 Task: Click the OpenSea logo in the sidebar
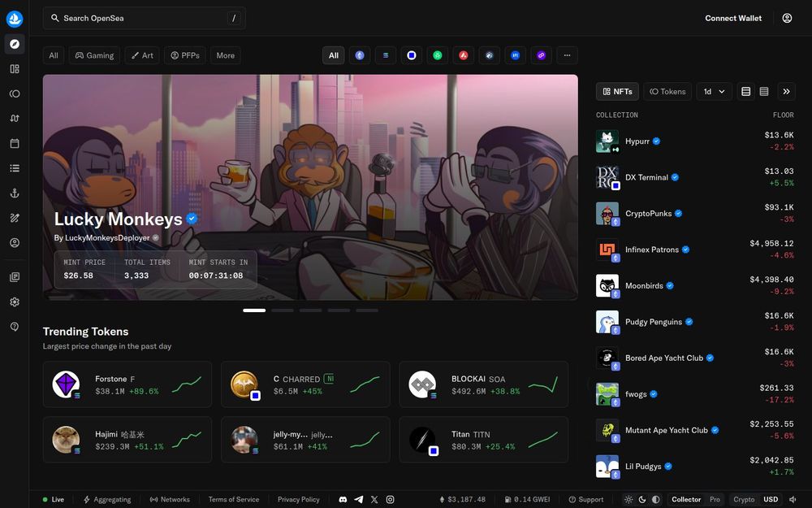click(x=15, y=19)
